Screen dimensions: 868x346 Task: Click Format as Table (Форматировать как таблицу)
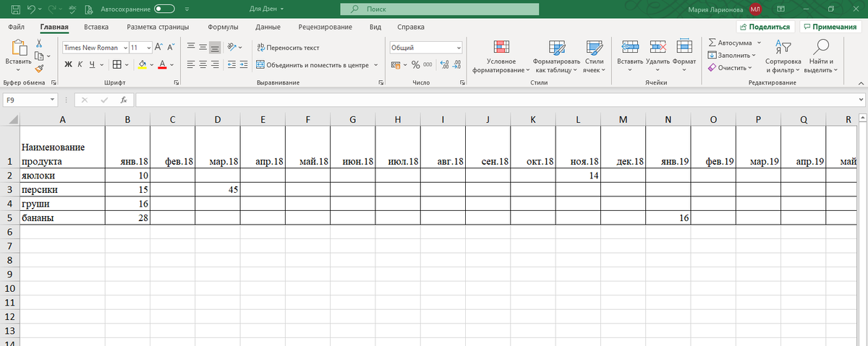[x=557, y=56]
